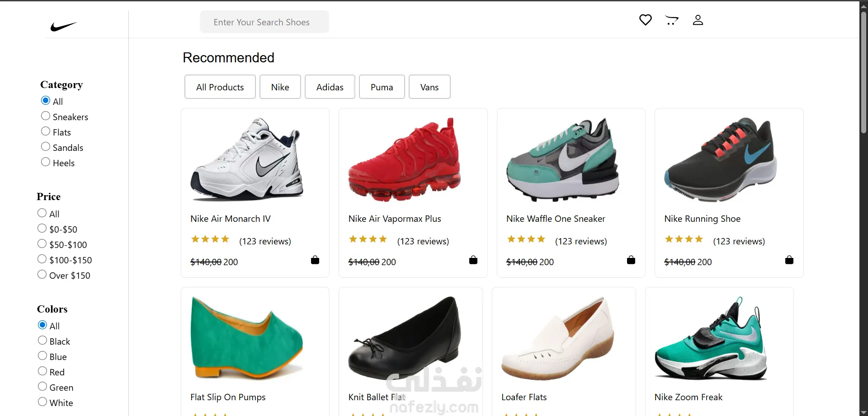Click the Nike Air Monarch IV price
This screenshot has width=868, height=416.
[214, 262]
